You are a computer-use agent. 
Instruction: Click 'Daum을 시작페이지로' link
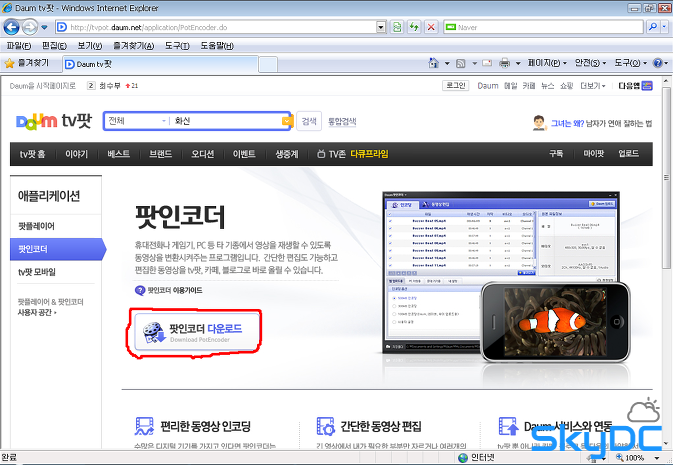pos(42,86)
